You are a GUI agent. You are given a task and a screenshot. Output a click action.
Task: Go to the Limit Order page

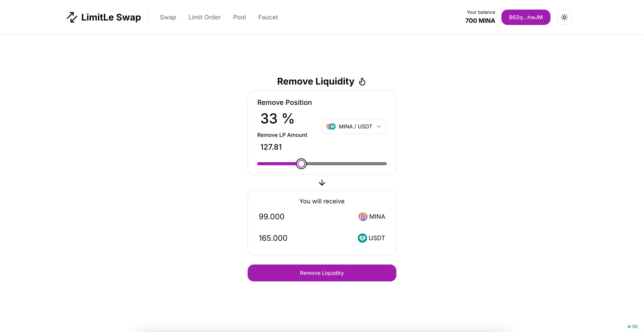(x=205, y=17)
